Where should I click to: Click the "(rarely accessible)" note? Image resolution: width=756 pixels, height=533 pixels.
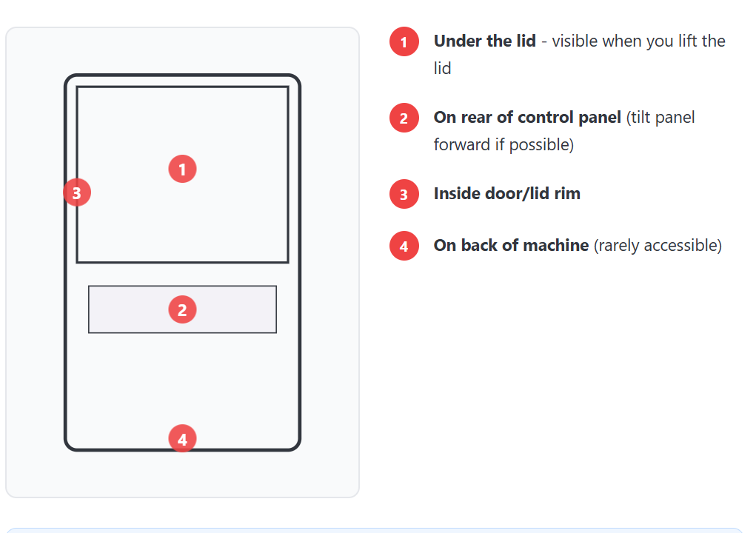tap(658, 245)
